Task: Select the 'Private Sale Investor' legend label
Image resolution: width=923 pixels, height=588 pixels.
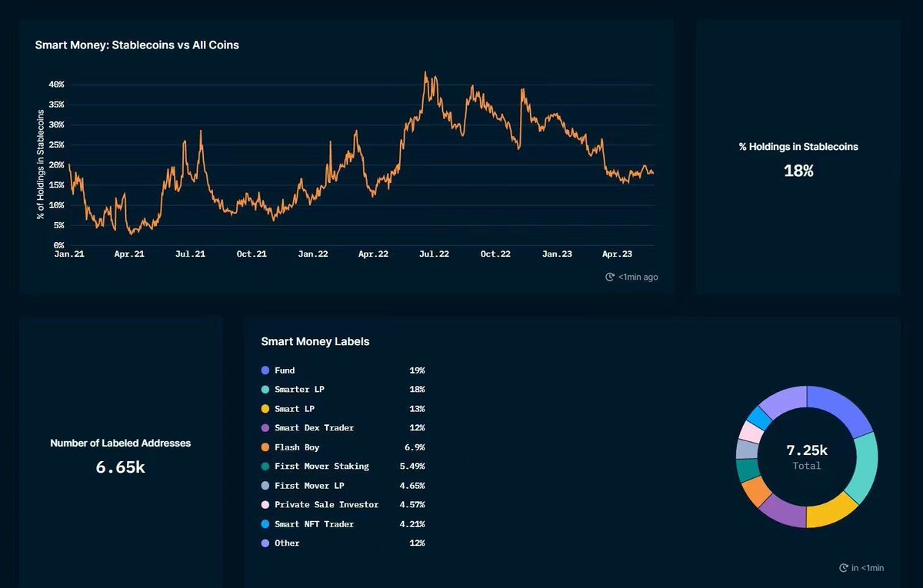Action: coord(326,505)
